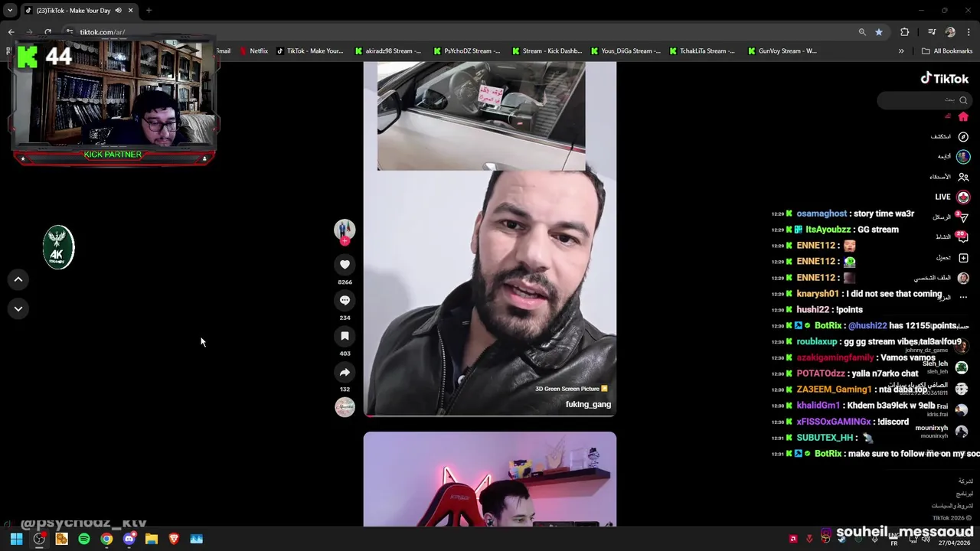Go to next video with down chevron
This screenshot has height=551, width=980.
tap(18, 308)
